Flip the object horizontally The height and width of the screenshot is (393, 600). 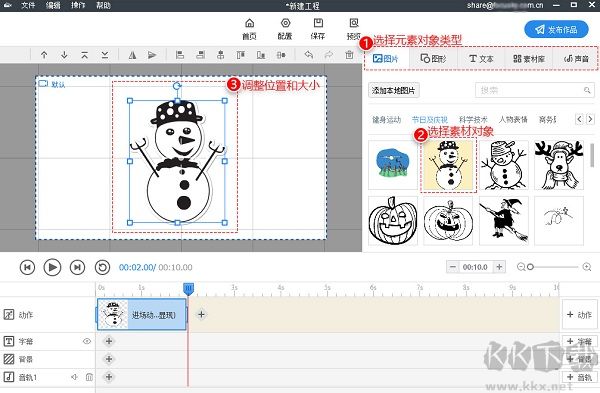(x=132, y=55)
